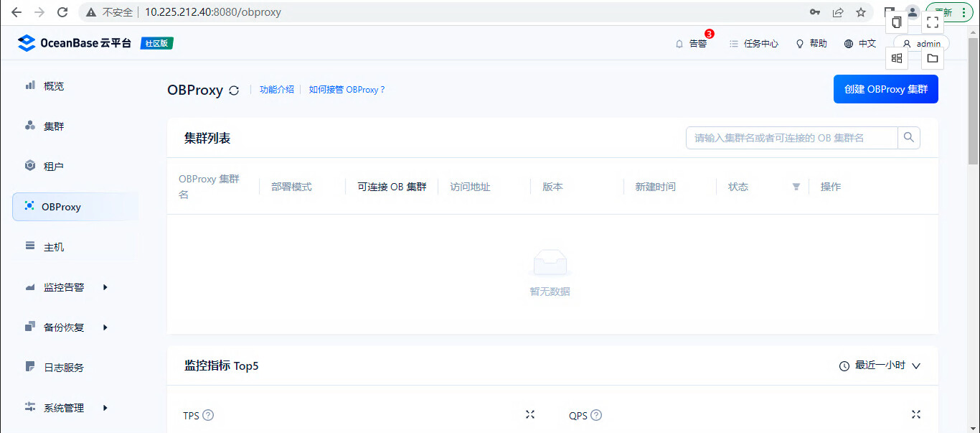The width and height of the screenshot is (980, 433).
Task: Open the 如何接管 OBProxy？ link
Action: [x=347, y=90]
